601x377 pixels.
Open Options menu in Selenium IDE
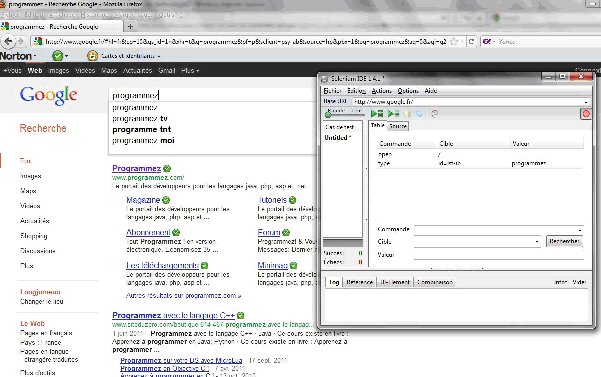(x=408, y=91)
